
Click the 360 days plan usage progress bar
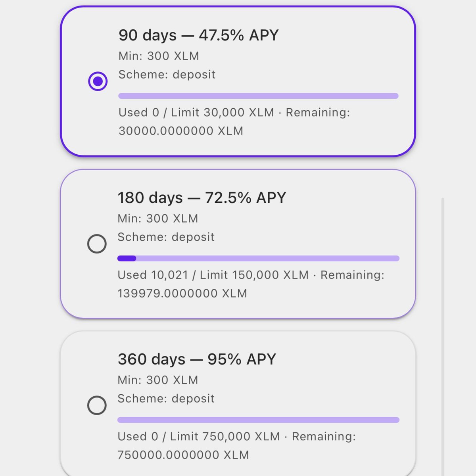click(258, 420)
